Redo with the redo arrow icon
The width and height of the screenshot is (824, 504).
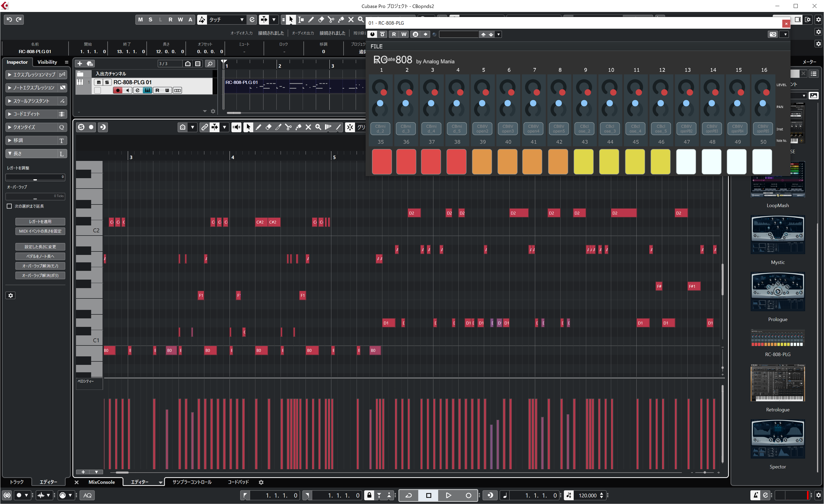tap(19, 19)
